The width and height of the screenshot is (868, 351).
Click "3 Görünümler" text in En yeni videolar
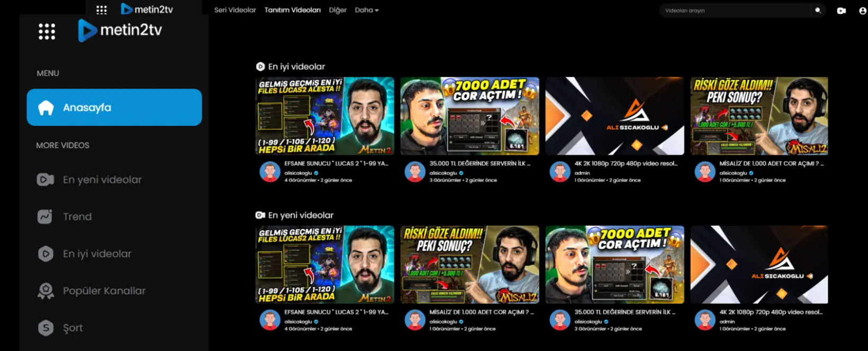[591, 329]
